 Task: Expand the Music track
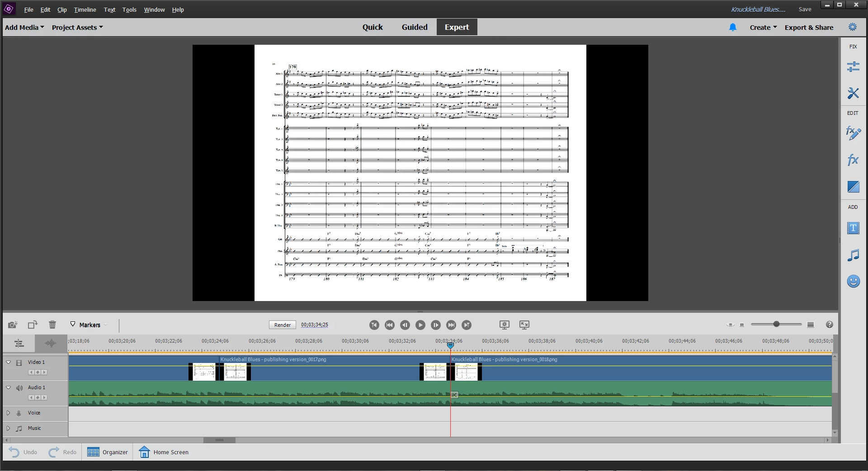coord(8,428)
